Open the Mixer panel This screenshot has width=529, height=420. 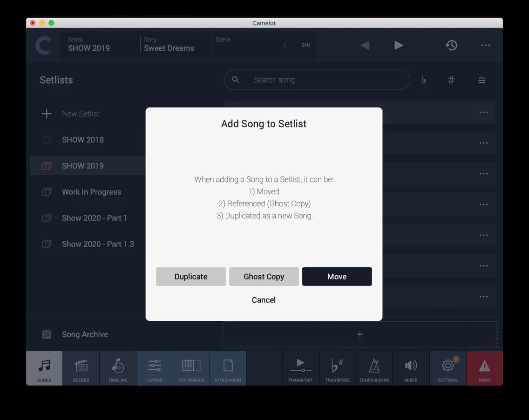(x=411, y=368)
